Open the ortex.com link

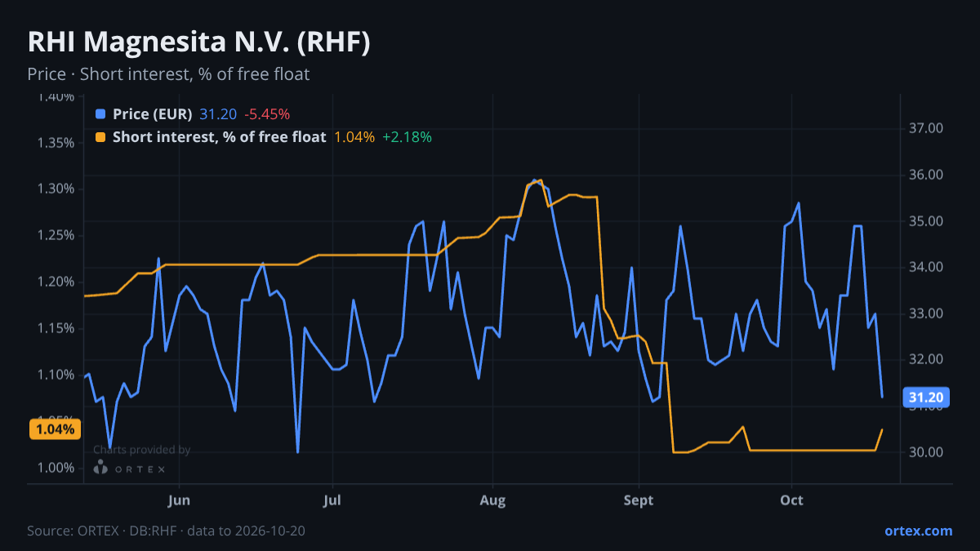pyautogui.click(x=918, y=531)
